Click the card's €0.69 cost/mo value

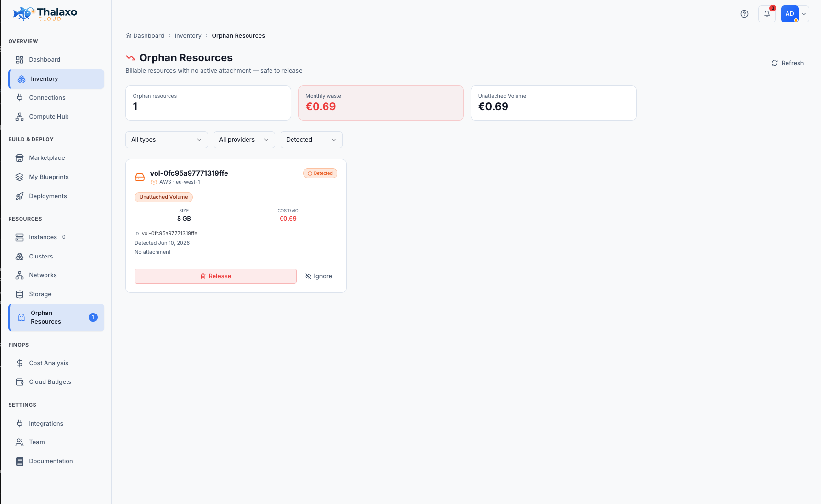(288, 219)
